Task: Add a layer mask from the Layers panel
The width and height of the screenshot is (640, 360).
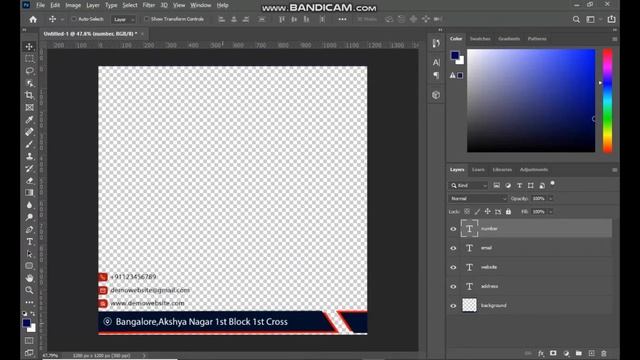Action: [x=553, y=353]
